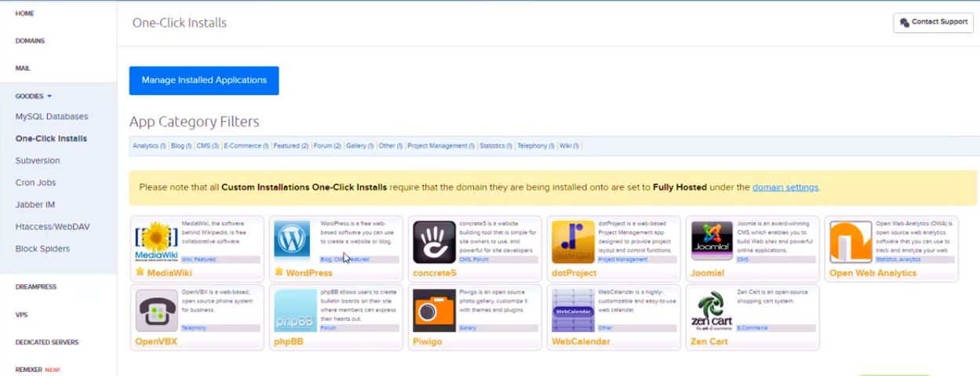This screenshot has width=980, height=376.
Task: Click the Contact Support button
Action: tap(933, 22)
